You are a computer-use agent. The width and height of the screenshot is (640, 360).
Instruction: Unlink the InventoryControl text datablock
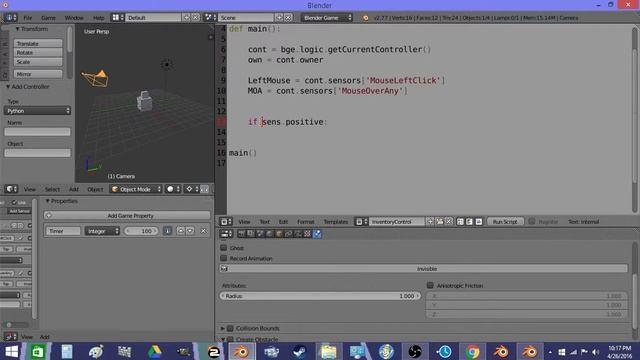pyautogui.click(x=449, y=222)
